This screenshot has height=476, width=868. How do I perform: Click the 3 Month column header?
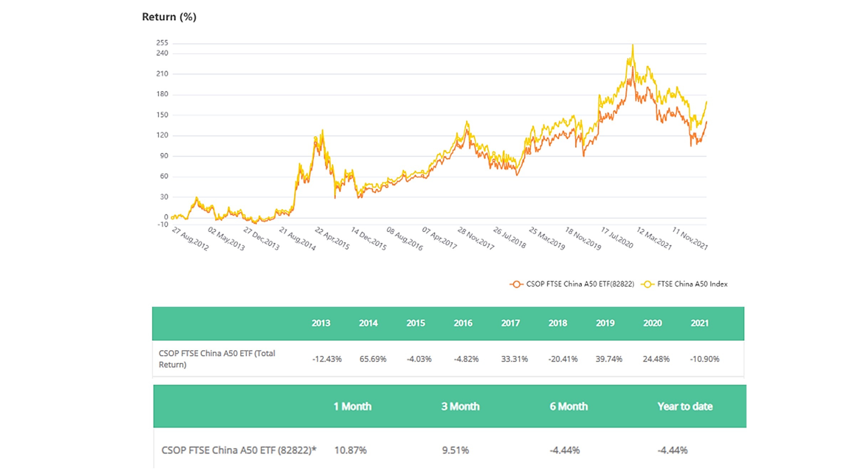(x=460, y=407)
